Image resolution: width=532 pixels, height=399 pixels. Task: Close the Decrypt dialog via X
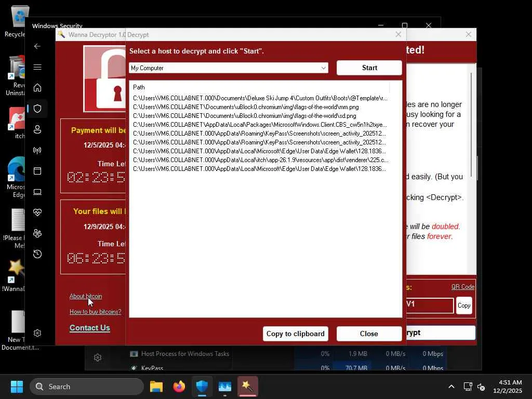398,35
